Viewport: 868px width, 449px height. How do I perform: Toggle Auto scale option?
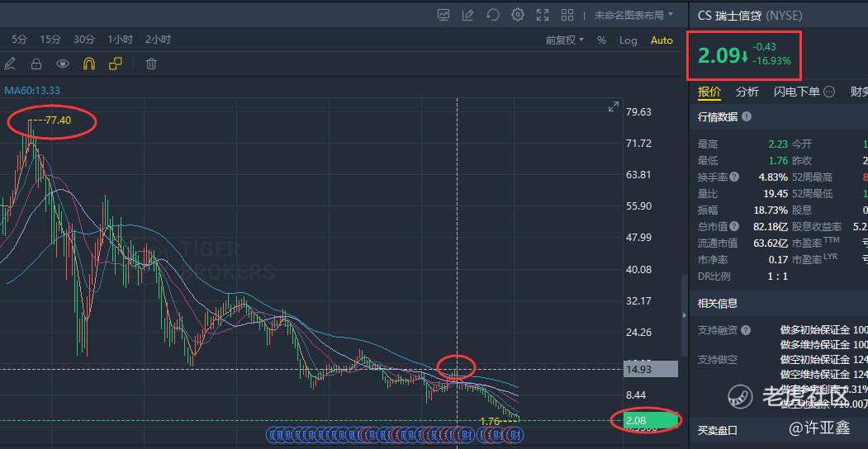[x=662, y=40]
